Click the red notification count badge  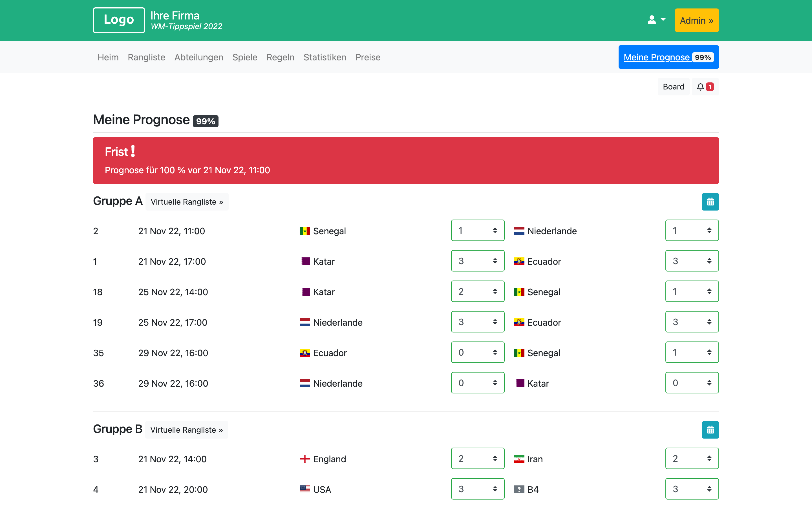coord(710,87)
